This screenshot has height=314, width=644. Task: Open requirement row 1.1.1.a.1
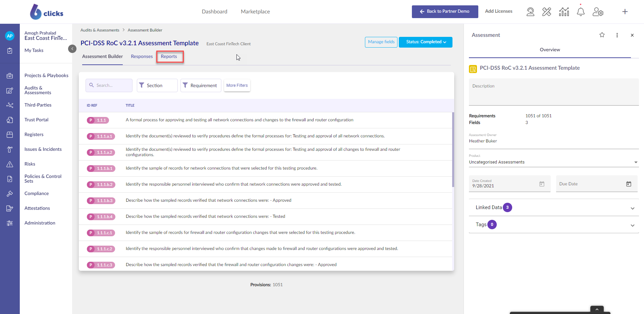point(265,136)
